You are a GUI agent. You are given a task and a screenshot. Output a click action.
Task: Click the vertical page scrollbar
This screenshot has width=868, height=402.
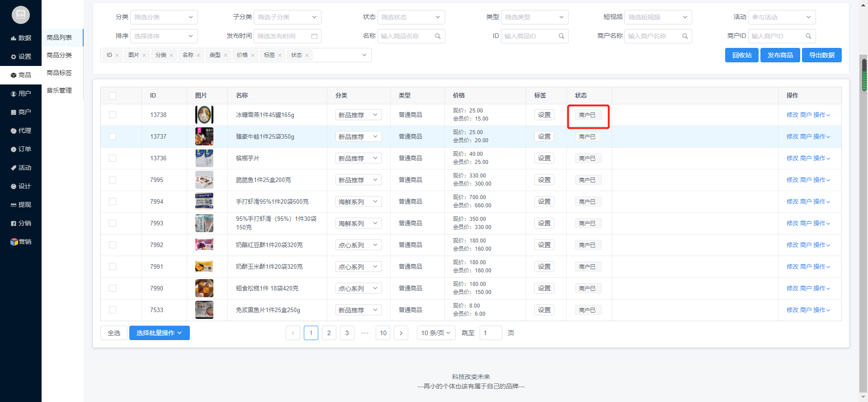[864, 75]
